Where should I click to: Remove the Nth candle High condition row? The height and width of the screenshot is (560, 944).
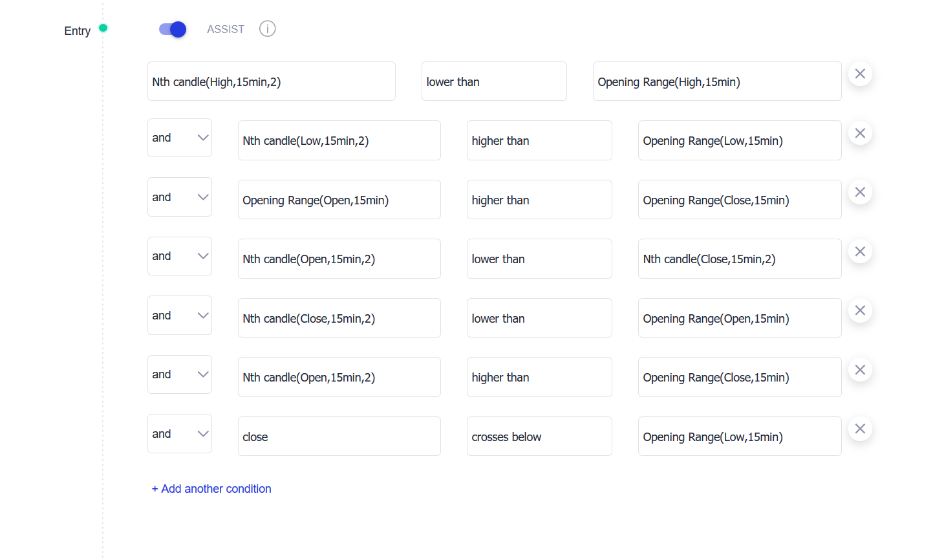click(x=860, y=74)
